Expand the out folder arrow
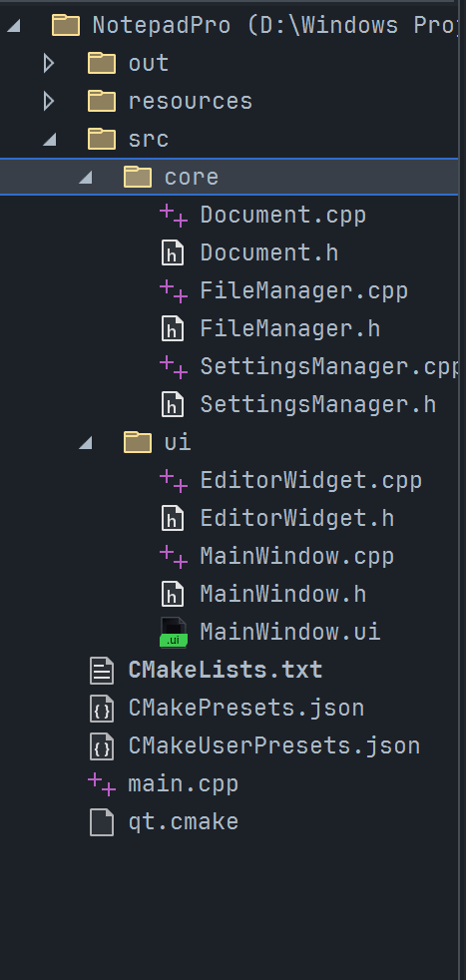 click(49, 63)
